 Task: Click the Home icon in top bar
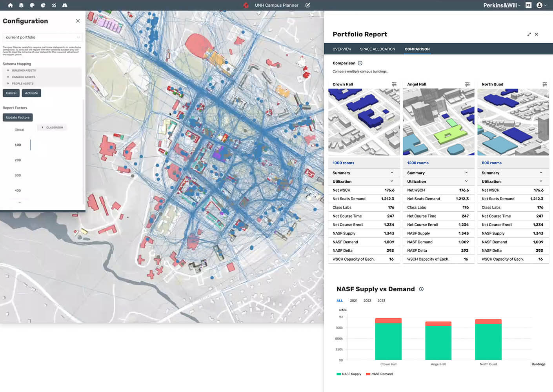(x=10, y=5)
